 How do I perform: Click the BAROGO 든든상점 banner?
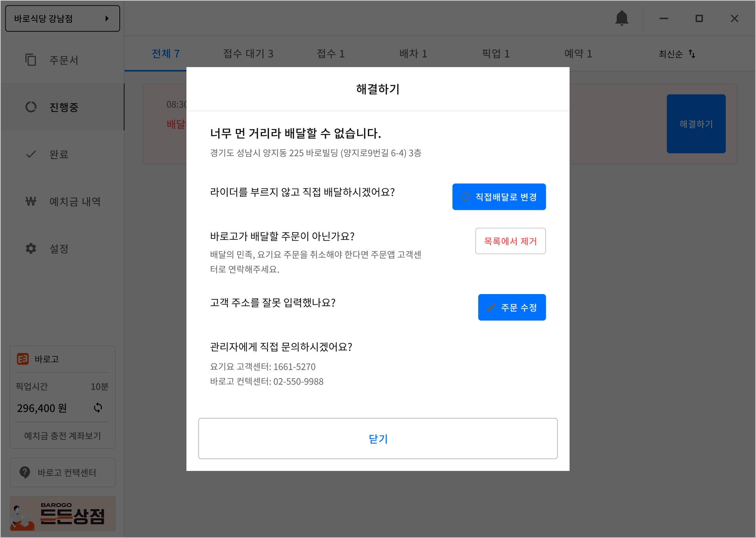[62, 514]
